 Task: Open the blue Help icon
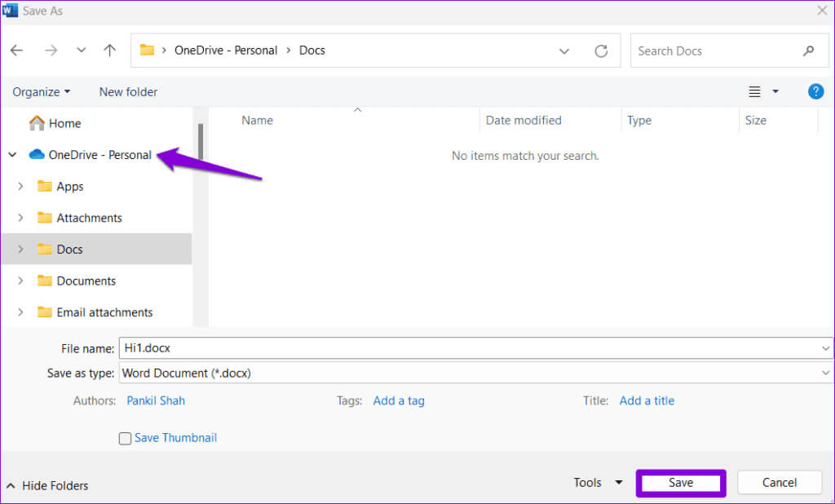[815, 91]
